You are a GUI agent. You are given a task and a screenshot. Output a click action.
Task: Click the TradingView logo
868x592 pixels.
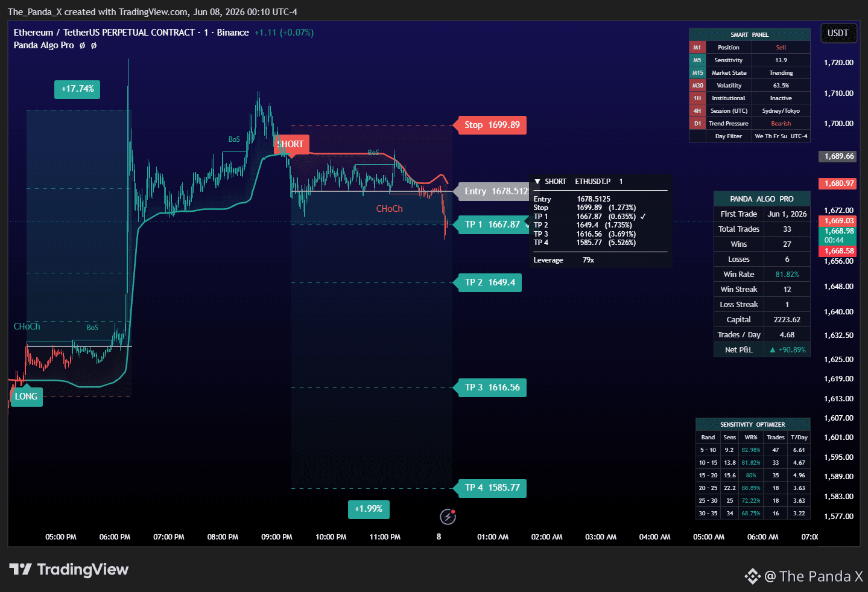tap(69, 570)
